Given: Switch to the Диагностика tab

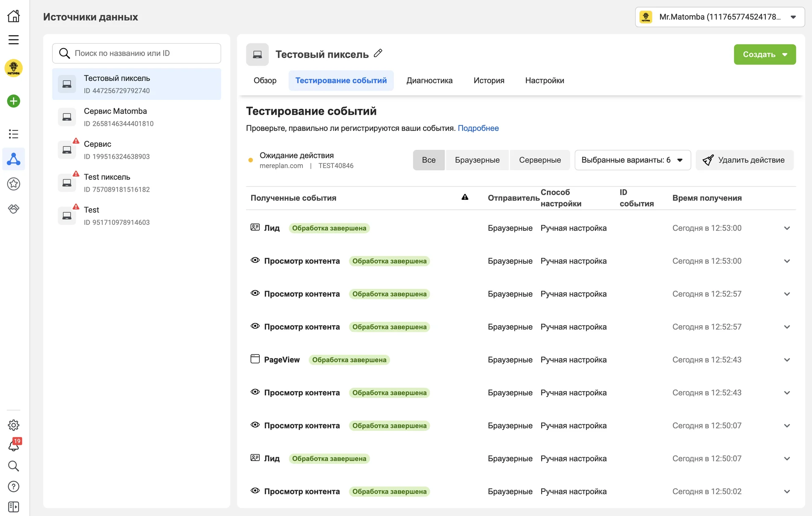Looking at the screenshot, I should click(x=429, y=80).
